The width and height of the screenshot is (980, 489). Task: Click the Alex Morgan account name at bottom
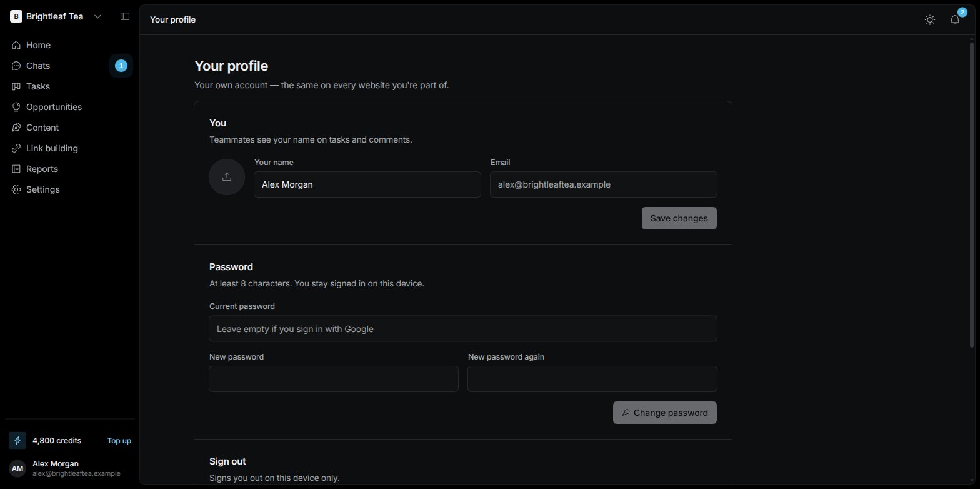(x=56, y=464)
